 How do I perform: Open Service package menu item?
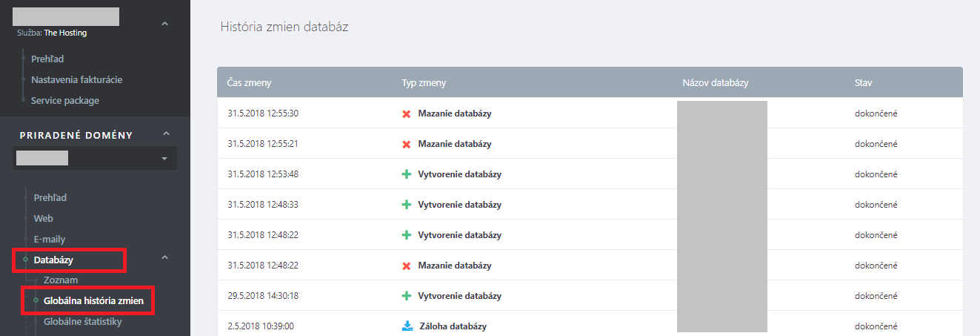point(65,100)
